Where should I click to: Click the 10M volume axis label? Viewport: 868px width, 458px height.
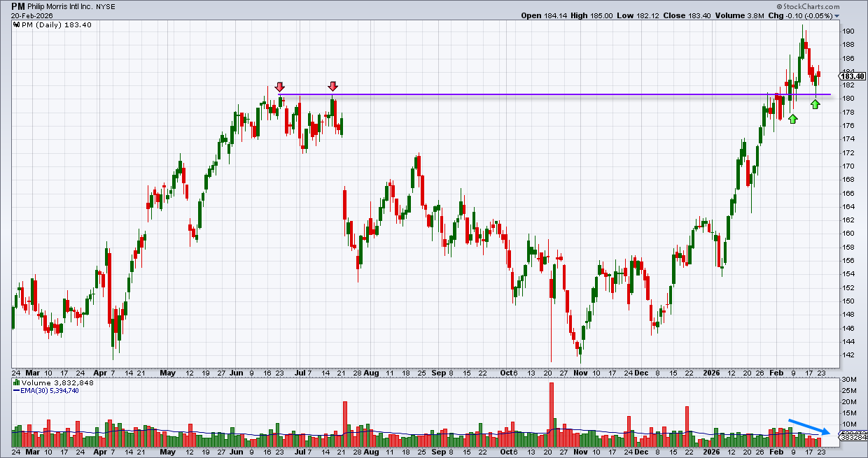(x=849, y=424)
